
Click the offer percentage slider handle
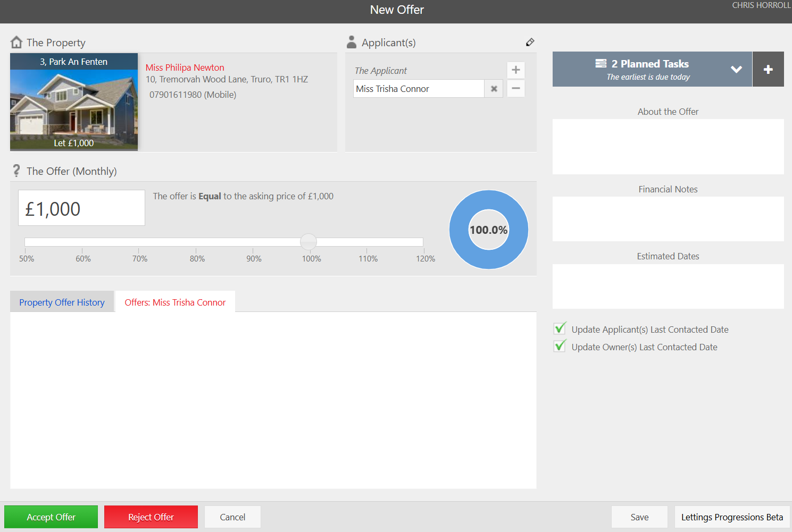tap(309, 242)
